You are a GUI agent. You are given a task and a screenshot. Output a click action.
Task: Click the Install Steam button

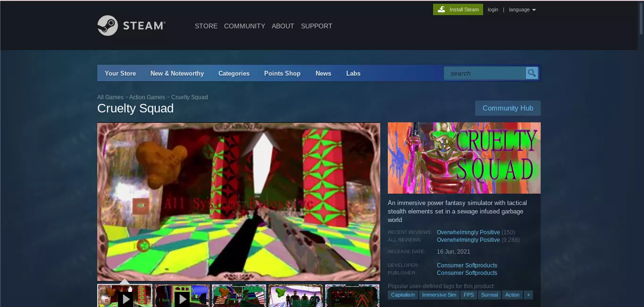coord(458,9)
